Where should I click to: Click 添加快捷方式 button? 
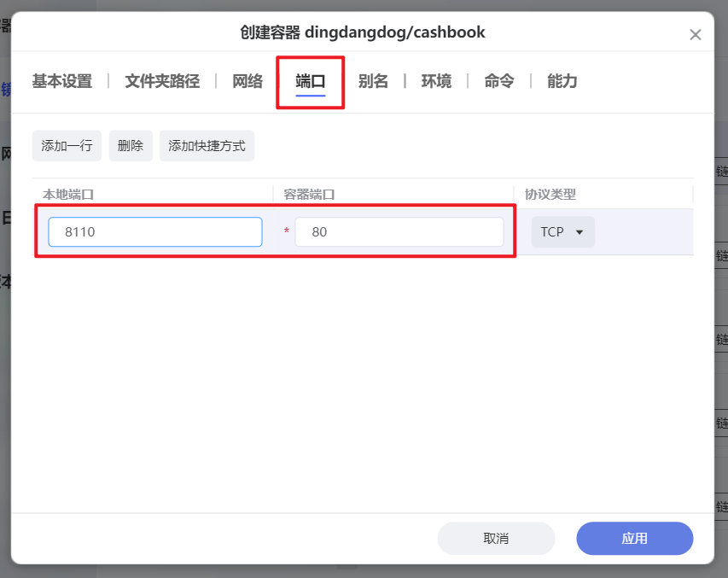click(207, 146)
